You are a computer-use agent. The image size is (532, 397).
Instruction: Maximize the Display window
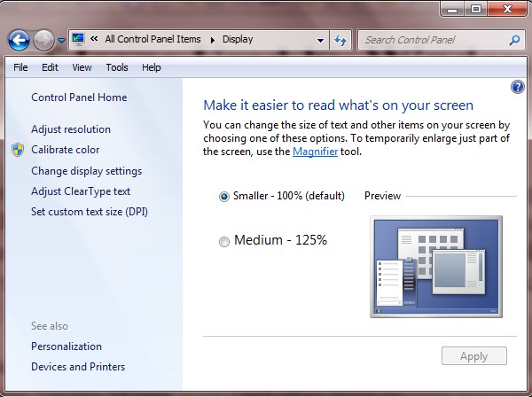[x=475, y=9]
